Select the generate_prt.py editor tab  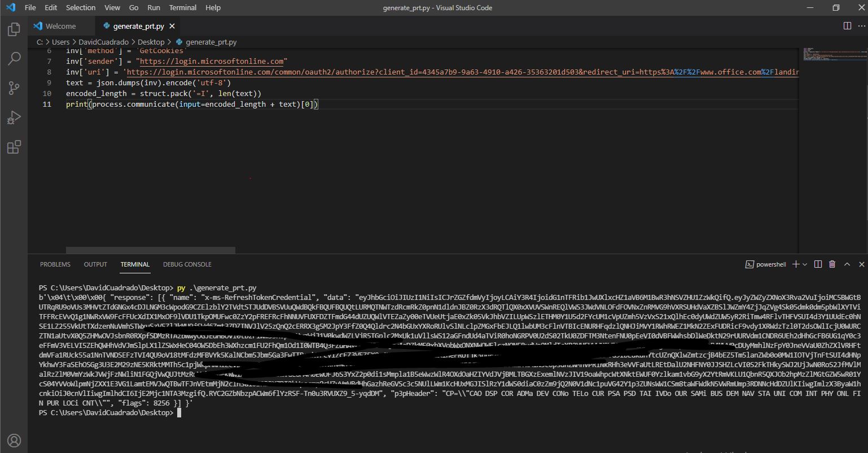(x=139, y=26)
